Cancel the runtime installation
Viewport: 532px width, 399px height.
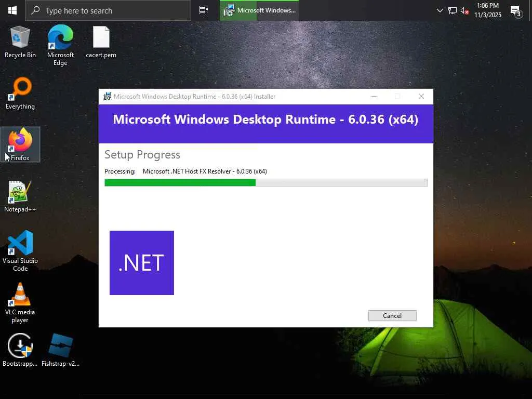392,315
